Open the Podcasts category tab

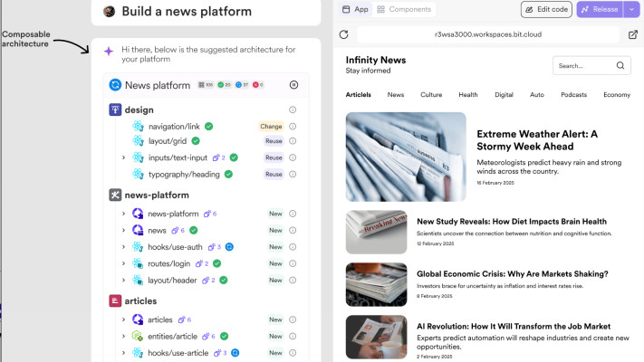[x=573, y=95]
